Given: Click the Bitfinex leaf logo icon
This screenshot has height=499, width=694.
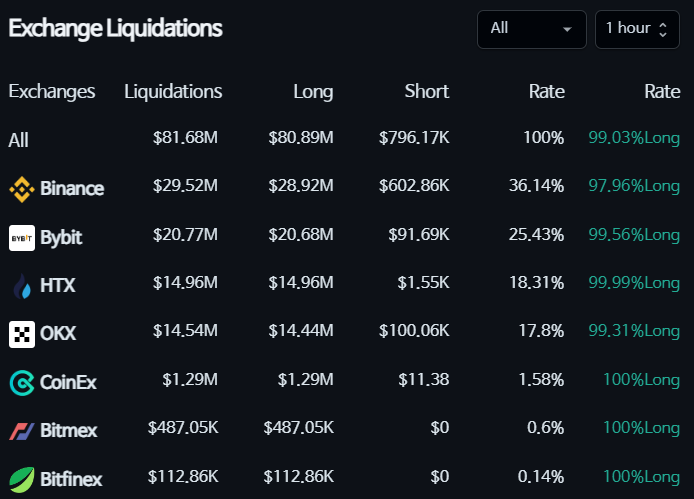Looking at the screenshot, I should click(x=21, y=479).
